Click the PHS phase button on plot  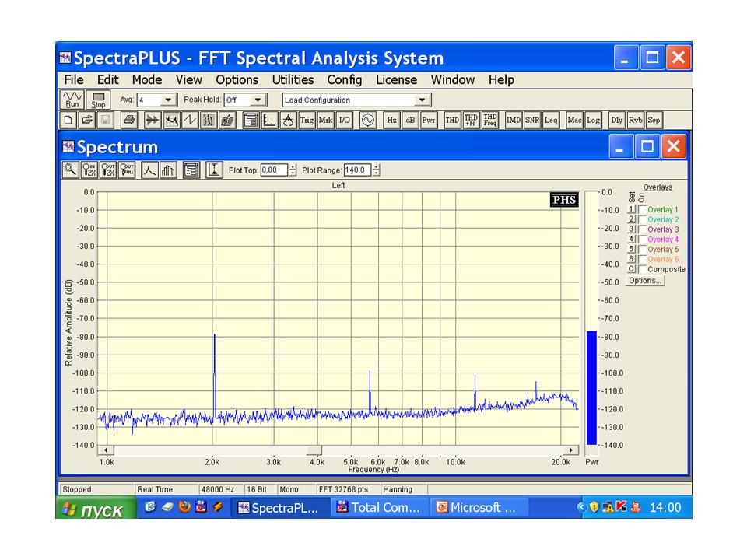[564, 200]
